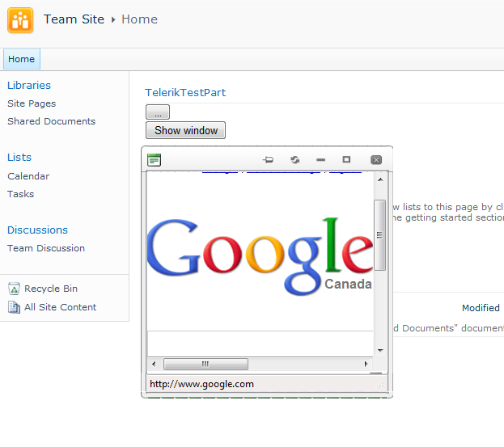Click the vertical scrollbar thumb
Screen dimensions: 504x447
click(380, 235)
